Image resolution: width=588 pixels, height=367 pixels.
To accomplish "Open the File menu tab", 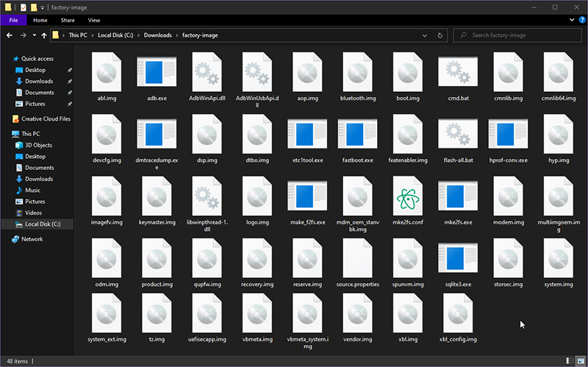I will click(x=13, y=21).
